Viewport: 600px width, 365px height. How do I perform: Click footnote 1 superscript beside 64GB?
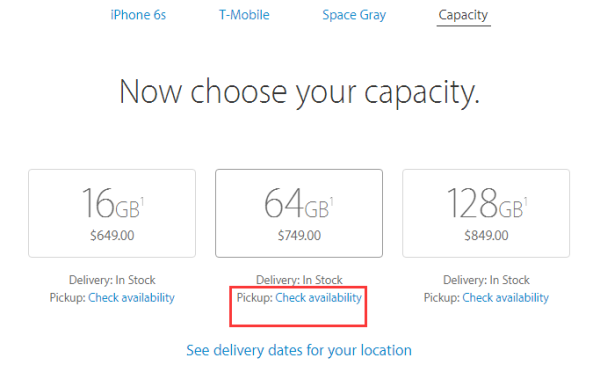(331, 201)
